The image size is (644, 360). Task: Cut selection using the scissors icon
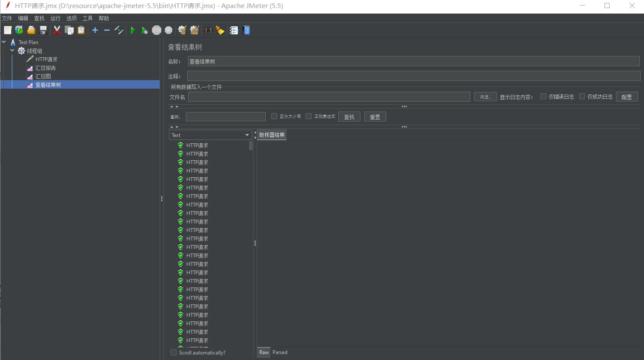(x=57, y=30)
